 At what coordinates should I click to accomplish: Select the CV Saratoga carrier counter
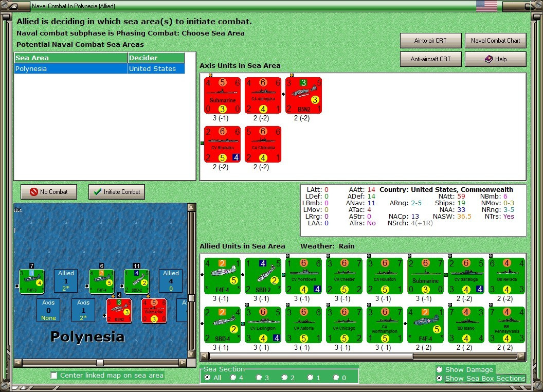coord(466,276)
